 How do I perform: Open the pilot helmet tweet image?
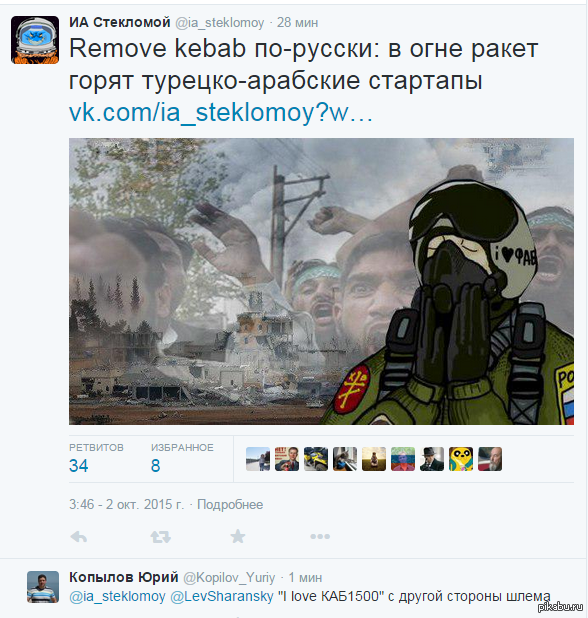(x=321, y=281)
